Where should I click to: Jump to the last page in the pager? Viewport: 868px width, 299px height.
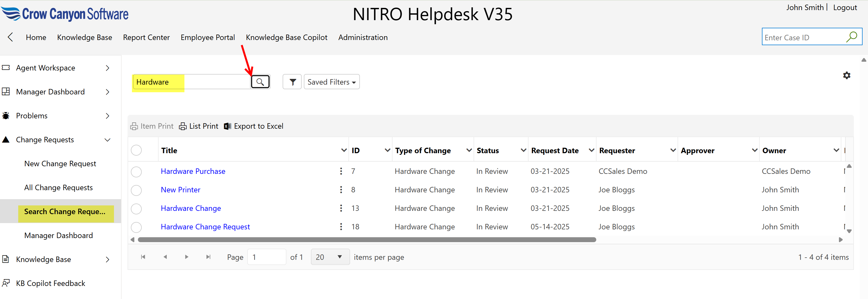(208, 257)
